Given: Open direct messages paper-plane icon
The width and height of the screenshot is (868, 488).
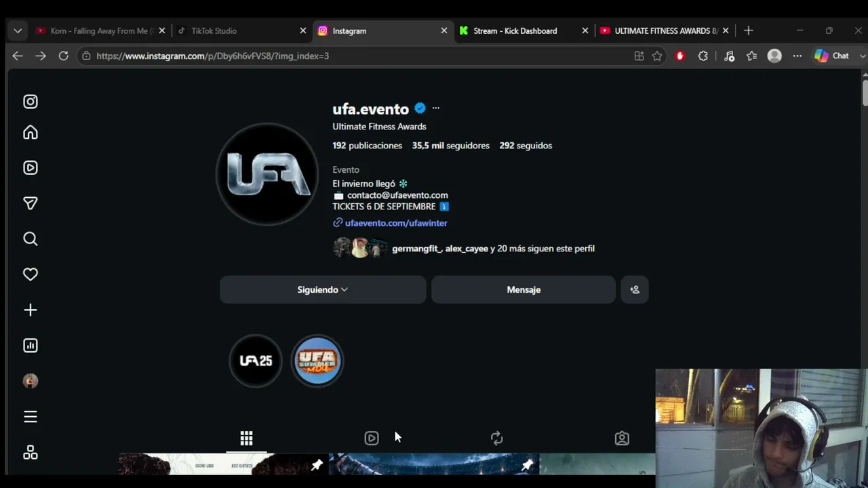Looking at the screenshot, I should click(31, 203).
